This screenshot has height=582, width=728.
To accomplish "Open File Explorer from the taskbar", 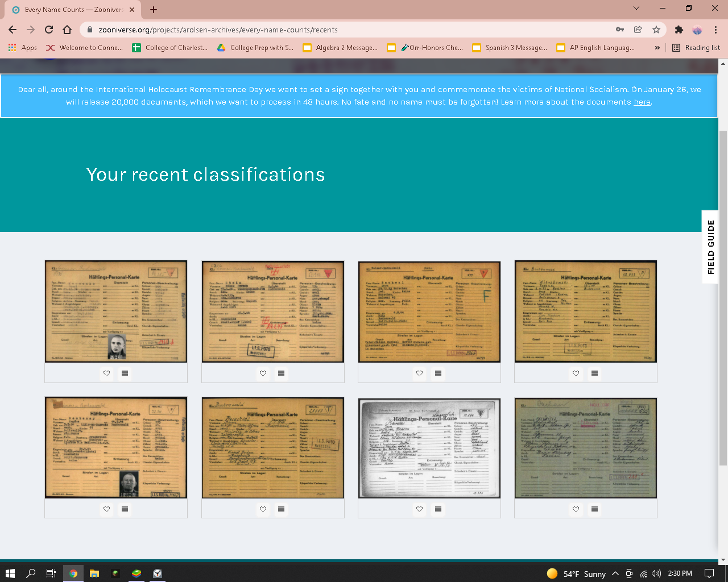I will [94, 573].
